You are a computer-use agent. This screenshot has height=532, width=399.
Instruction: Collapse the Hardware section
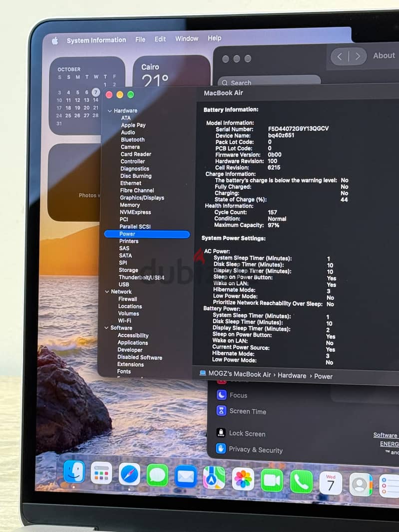[110, 111]
